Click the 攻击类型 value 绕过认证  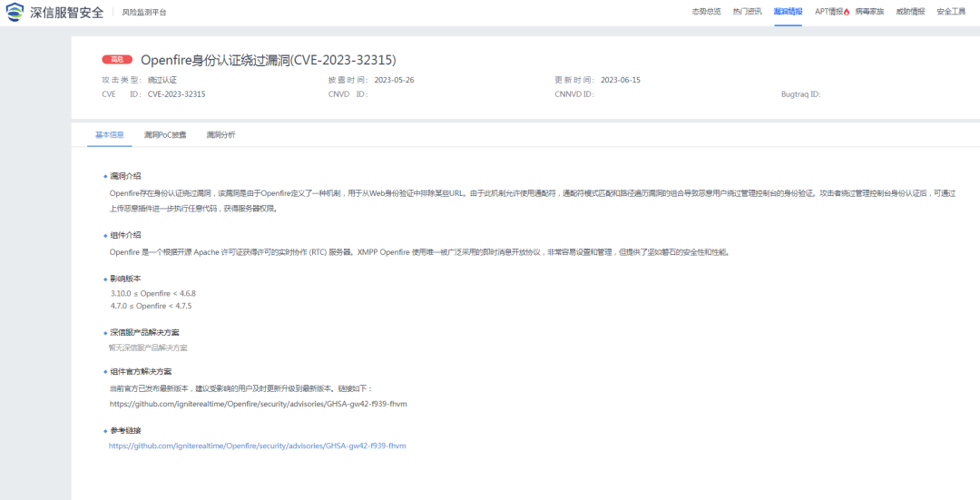162,80
